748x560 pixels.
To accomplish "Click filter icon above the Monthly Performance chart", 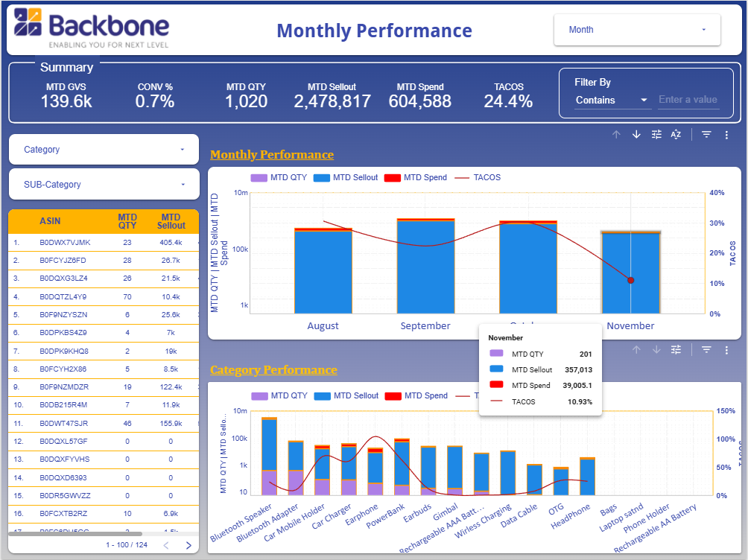I will (x=706, y=135).
